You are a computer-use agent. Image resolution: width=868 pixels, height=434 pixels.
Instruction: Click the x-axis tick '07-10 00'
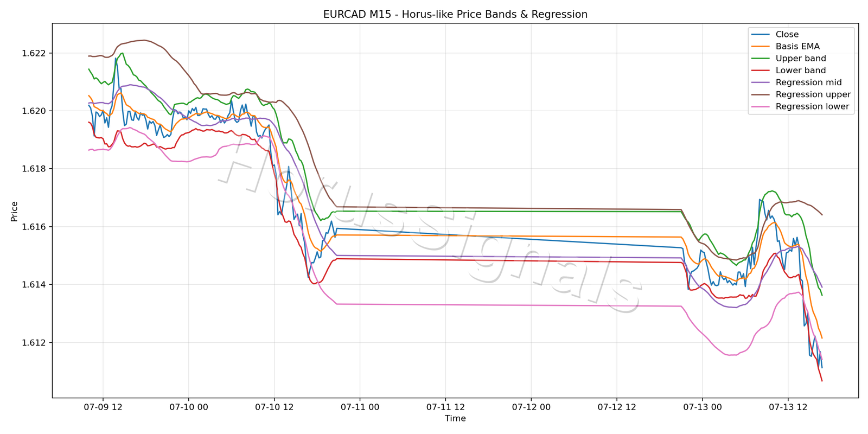click(x=188, y=407)
